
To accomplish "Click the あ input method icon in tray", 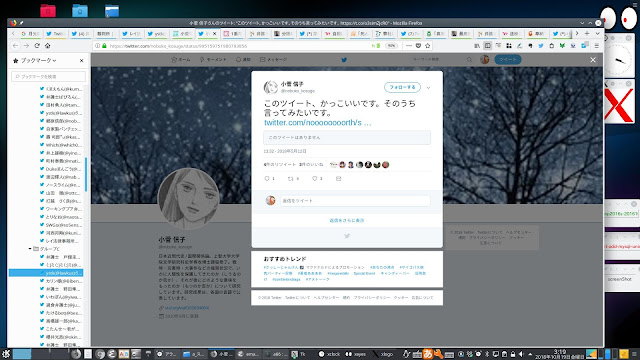I will pyautogui.click(x=428, y=354).
